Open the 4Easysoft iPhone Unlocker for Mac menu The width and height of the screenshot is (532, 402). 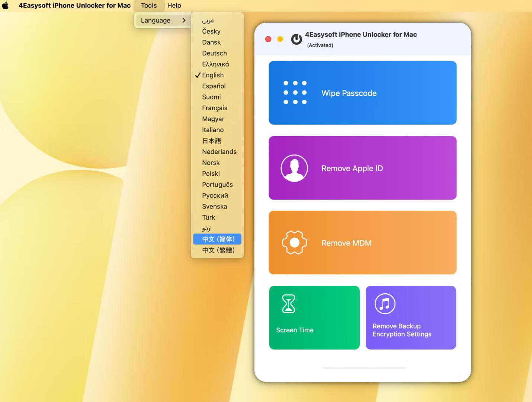point(74,6)
